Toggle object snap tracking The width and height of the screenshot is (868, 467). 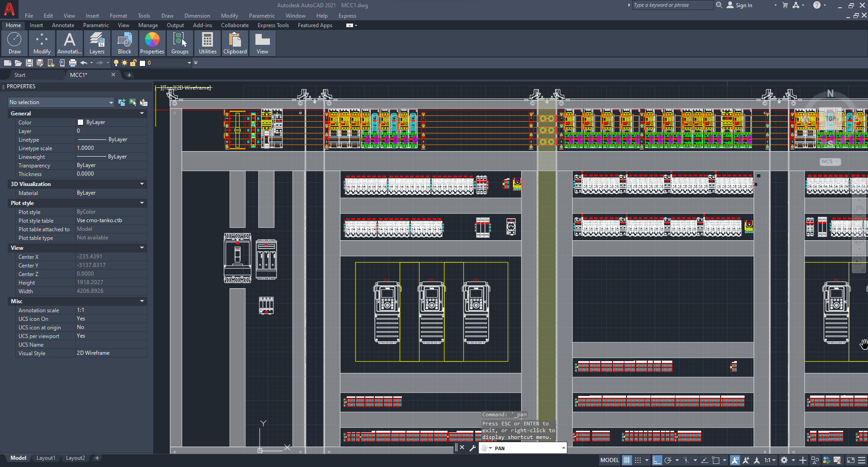(705, 460)
